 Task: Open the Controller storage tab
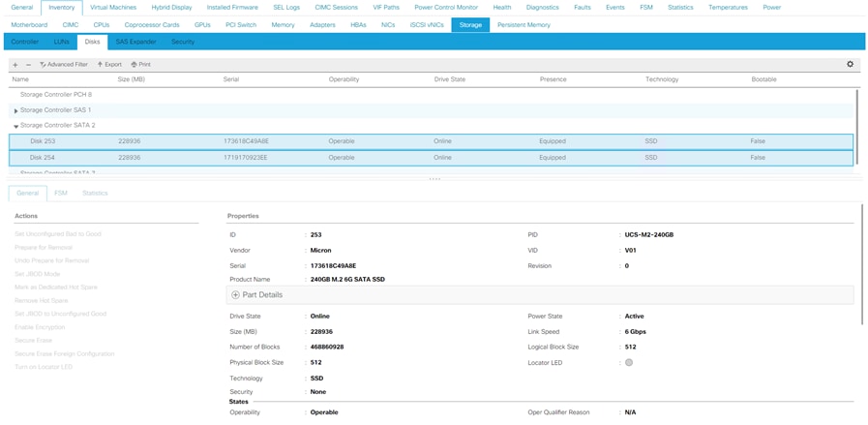pyautogui.click(x=25, y=42)
